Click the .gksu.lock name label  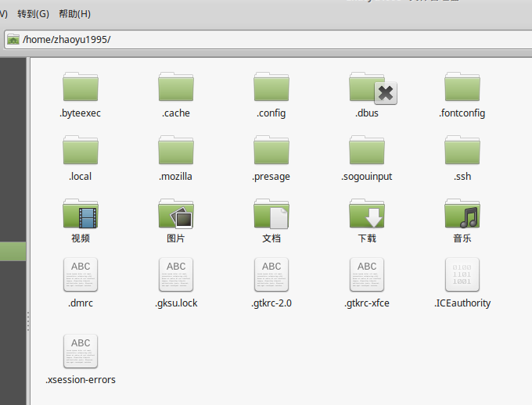[176, 303]
